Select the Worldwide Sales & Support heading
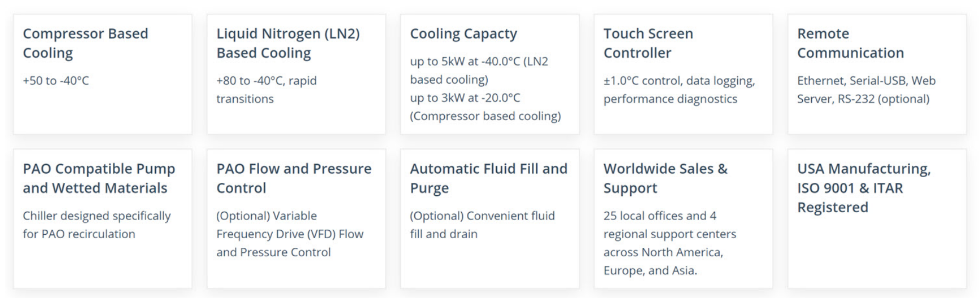 pos(666,178)
